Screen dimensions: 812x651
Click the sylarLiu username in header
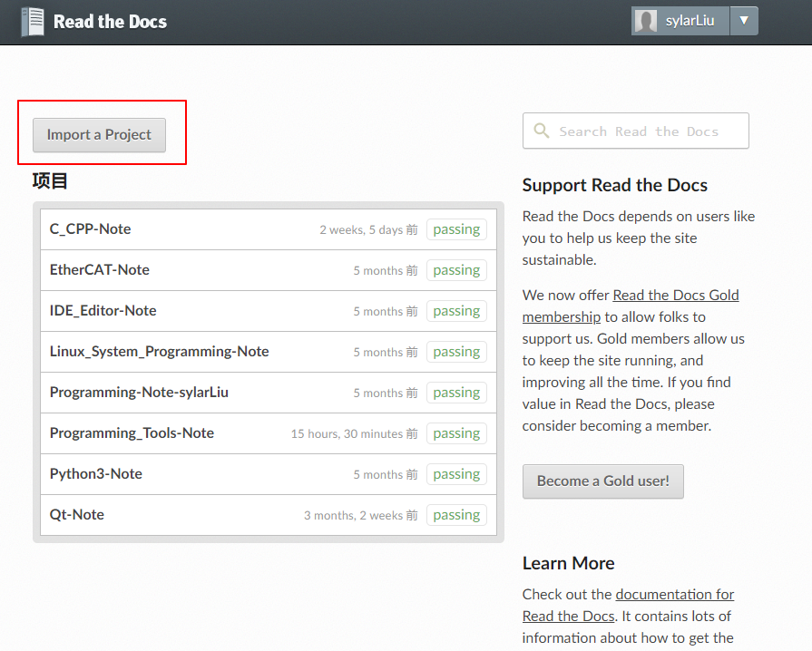click(690, 21)
